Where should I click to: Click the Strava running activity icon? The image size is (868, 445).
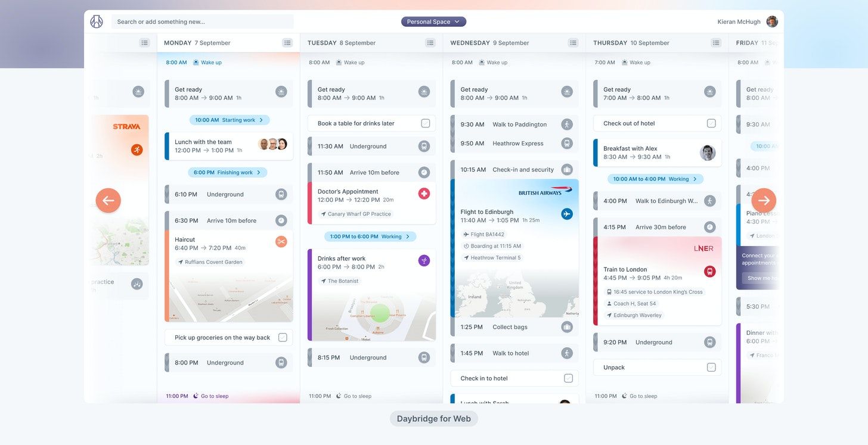point(137,150)
